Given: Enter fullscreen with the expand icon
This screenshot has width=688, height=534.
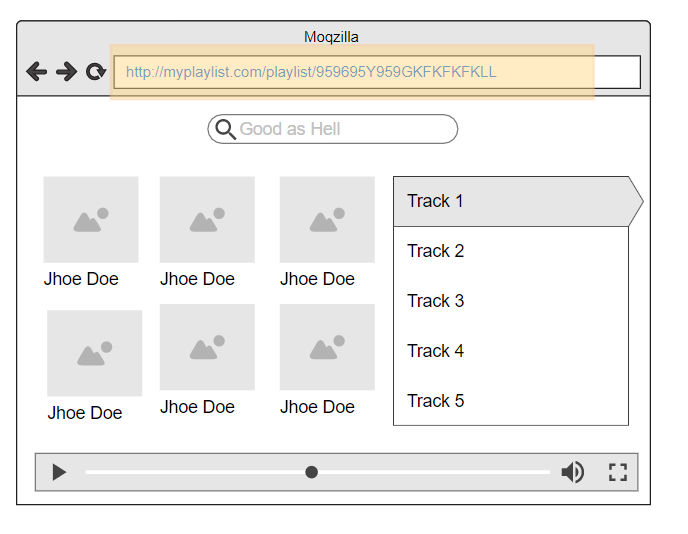Looking at the screenshot, I should tap(618, 473).
